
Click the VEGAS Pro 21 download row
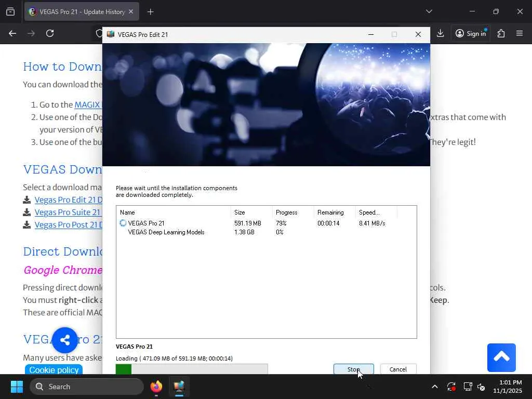coord(267,223)
